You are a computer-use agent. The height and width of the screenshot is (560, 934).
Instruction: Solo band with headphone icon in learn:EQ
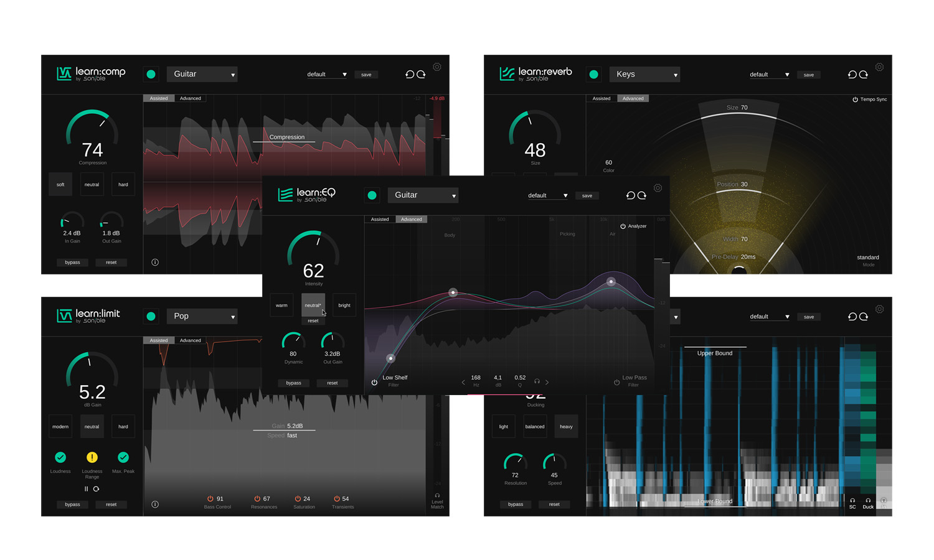[x=537, y=381]
